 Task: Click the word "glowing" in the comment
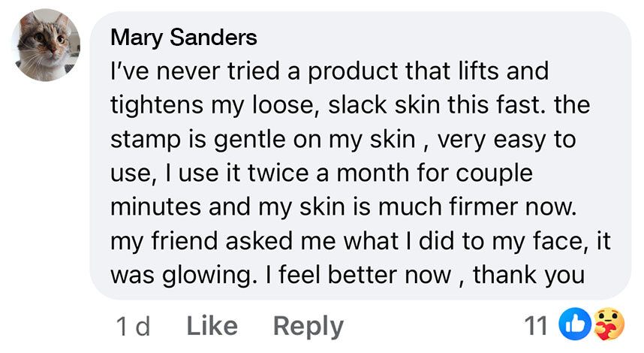[204, 274]
